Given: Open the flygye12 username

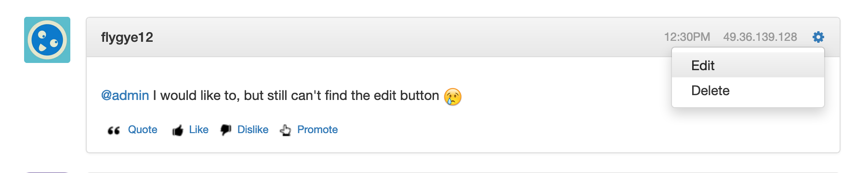Looking at the screenshot, I should (x=127, y=37).
